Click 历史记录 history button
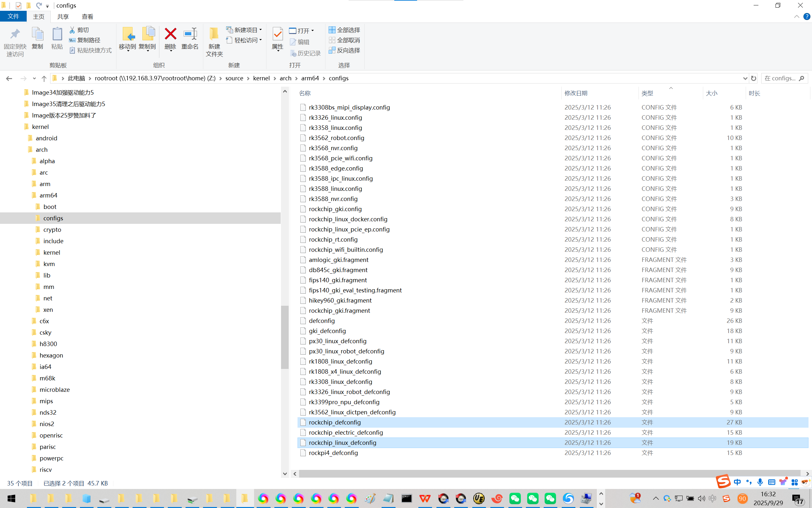 305,53
